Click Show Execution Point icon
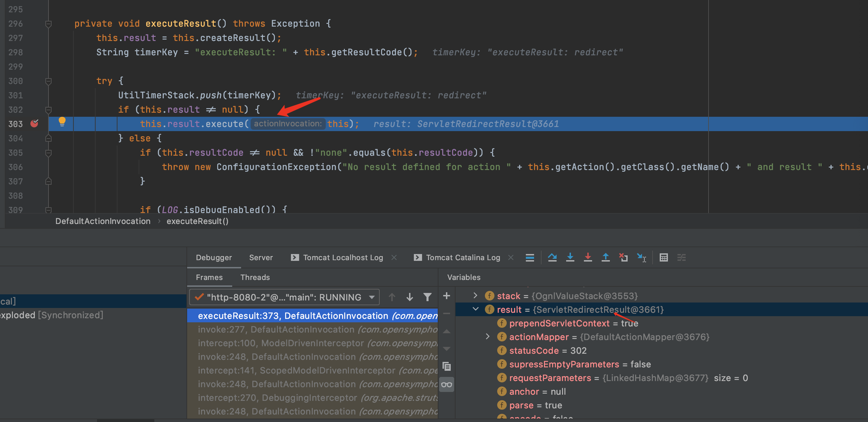This screenshot has width=868, height=422. coord(530,257)
